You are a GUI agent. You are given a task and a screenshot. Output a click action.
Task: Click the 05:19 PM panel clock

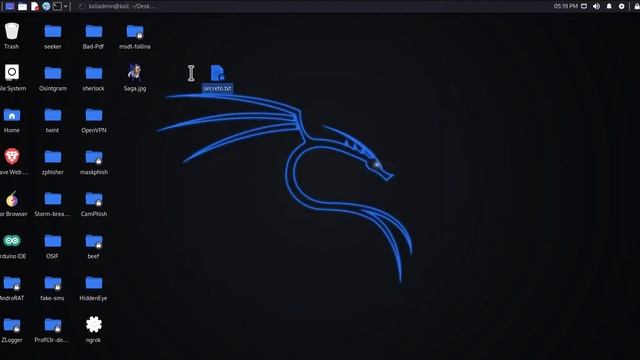pyautogui.click(x=565, y=6)
